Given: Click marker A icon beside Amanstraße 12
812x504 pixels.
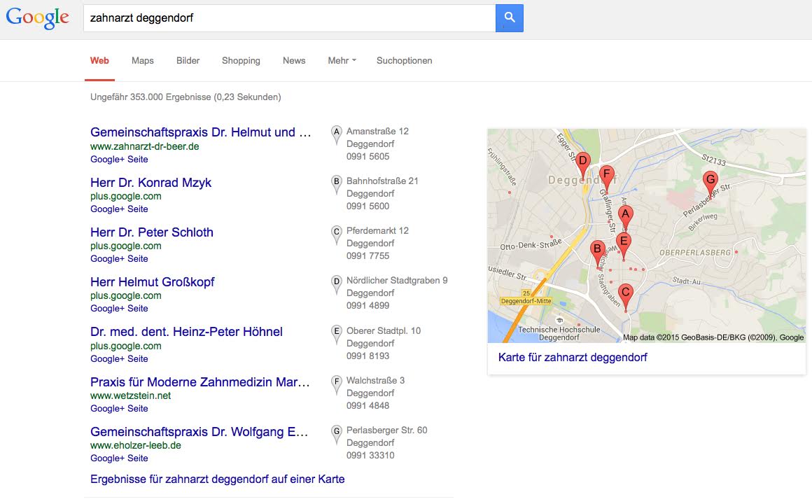Looking at the screenshot, I should pos(337,134).
